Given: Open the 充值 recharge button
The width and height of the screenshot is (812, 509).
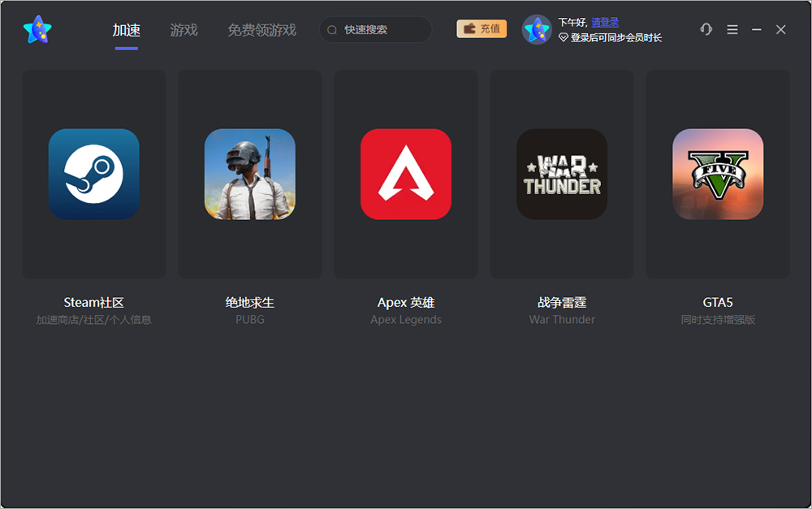Looking at the screenshot, I should click(x=482, y=28).
